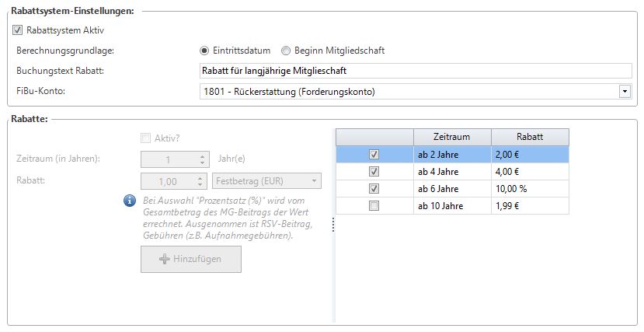
Task: Select the Eintrittsdatum radio button
Action: [x=205, y=51]
